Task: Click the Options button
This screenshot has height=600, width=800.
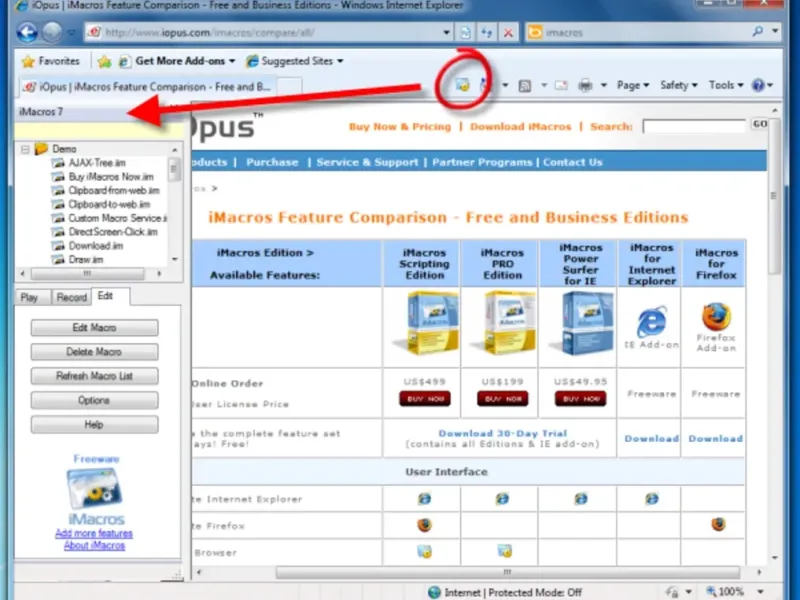Action: (94, 400)
